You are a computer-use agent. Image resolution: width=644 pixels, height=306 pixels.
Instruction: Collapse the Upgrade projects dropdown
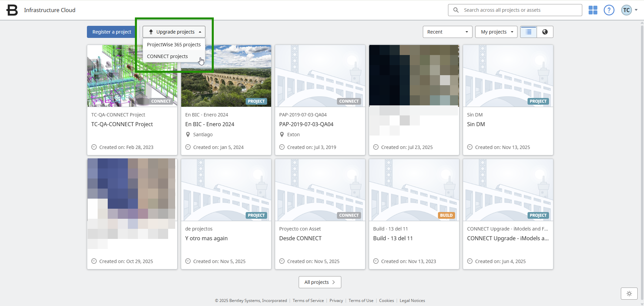(x=174, y=32)
